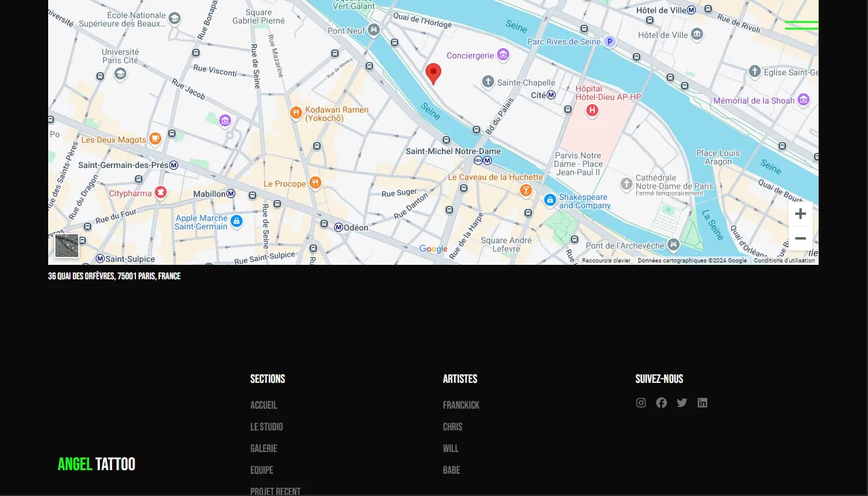This screenshot has width=868, height=496.
Task: Click the Pont de l'Archevêché marker
Action: [x=674, y=244]
